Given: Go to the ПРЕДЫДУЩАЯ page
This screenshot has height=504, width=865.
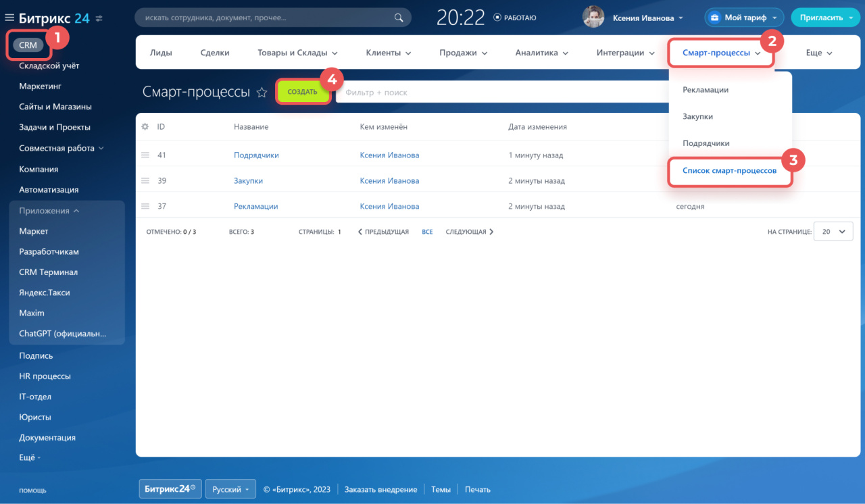Looking at the screenshot, I should [383, 232].
